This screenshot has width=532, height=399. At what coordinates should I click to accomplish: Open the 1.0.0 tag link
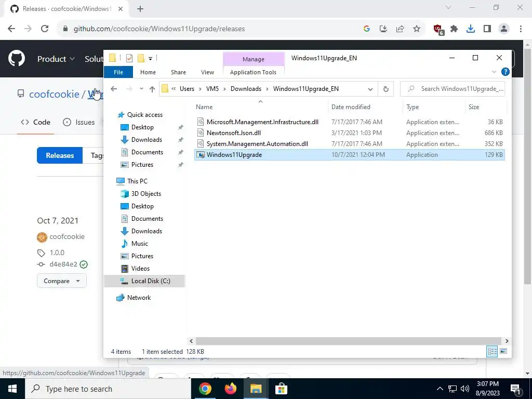pyautogui.click(x=57, y=252)
